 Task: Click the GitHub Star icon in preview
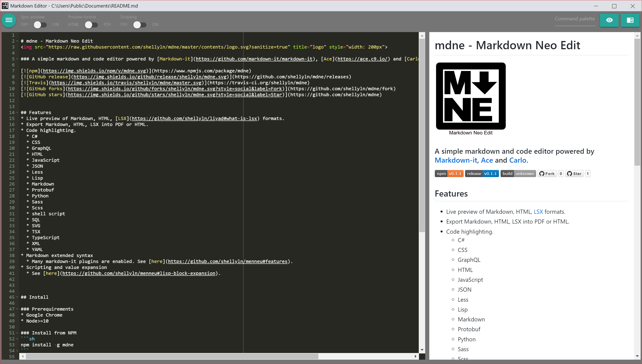click(573, 173)
